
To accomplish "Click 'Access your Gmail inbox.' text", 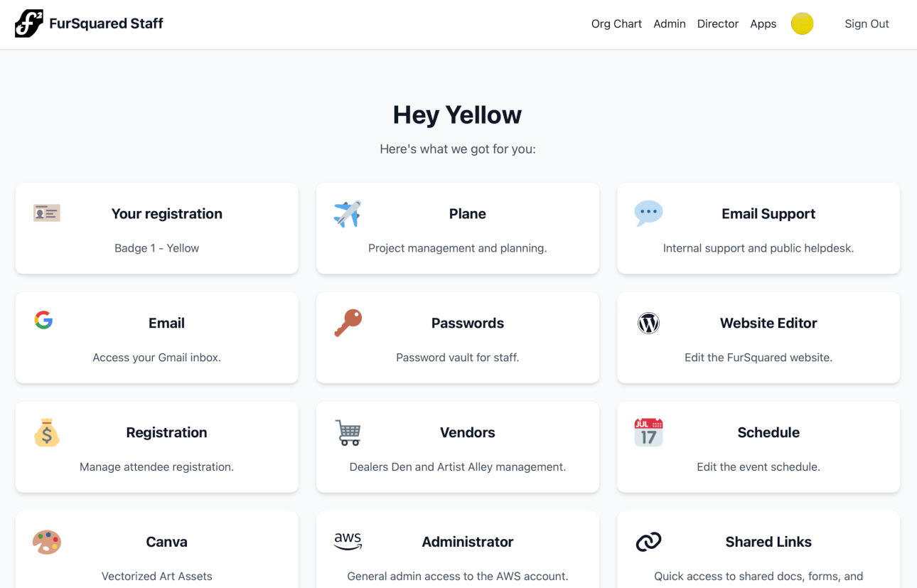I will pos(156,358).
